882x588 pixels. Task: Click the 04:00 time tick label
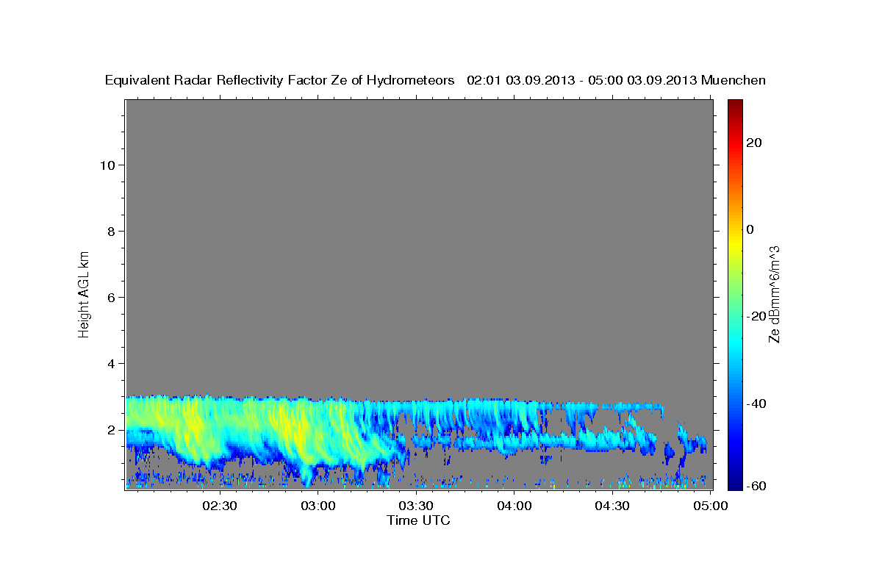click(514, 506)
